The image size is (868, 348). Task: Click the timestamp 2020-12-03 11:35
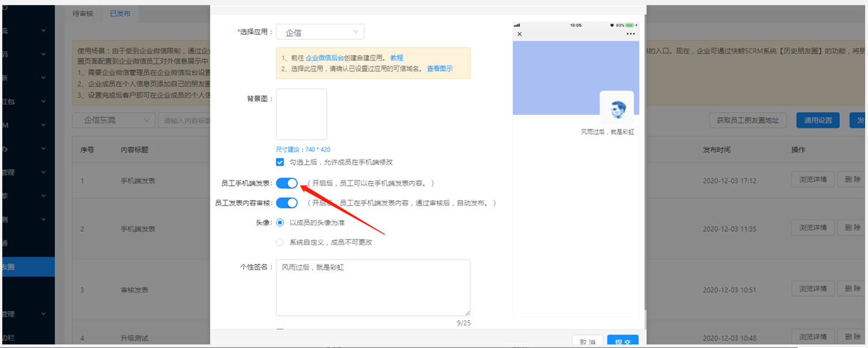pos(731,229)
